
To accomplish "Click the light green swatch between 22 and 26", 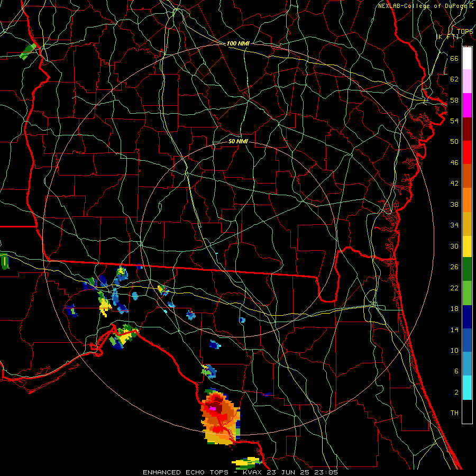I will tap(467, 293).
